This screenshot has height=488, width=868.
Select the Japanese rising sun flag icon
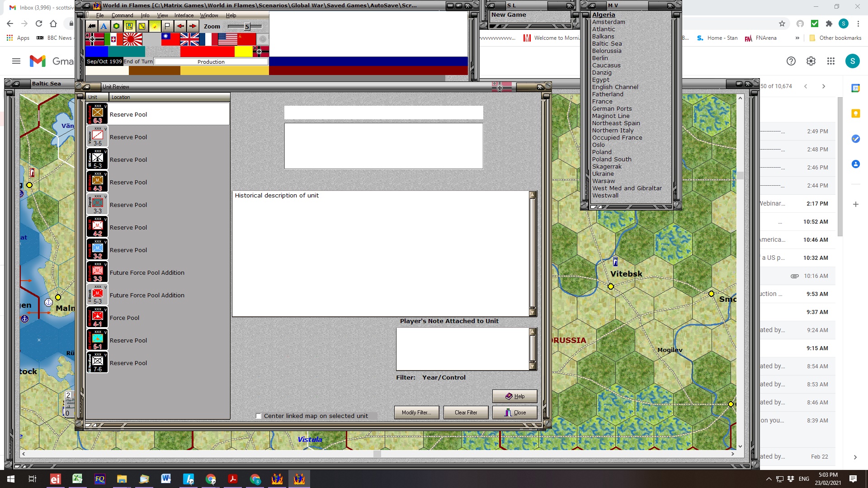click(x=132, y=39)
